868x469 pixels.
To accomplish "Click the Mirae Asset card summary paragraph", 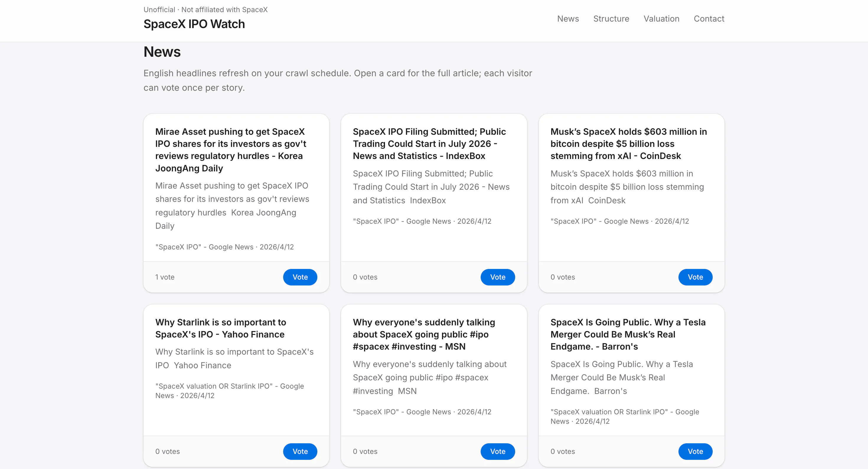I will click(x=232, y=205).
